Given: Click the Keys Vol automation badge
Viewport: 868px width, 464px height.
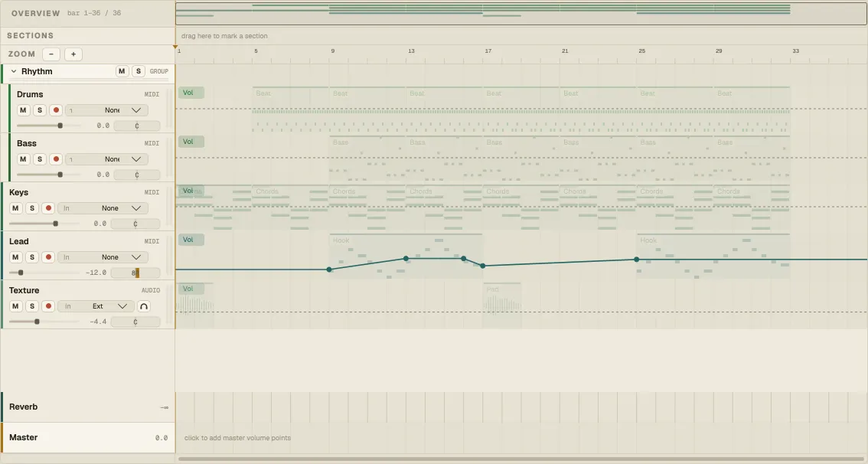Looking at the screenshot, I should [191, 191].
